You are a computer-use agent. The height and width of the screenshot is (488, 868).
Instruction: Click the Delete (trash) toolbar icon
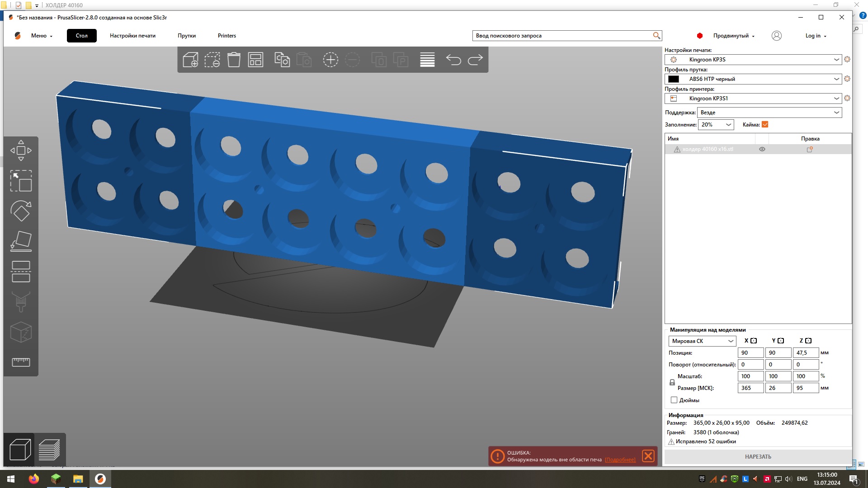pos(234,60)
